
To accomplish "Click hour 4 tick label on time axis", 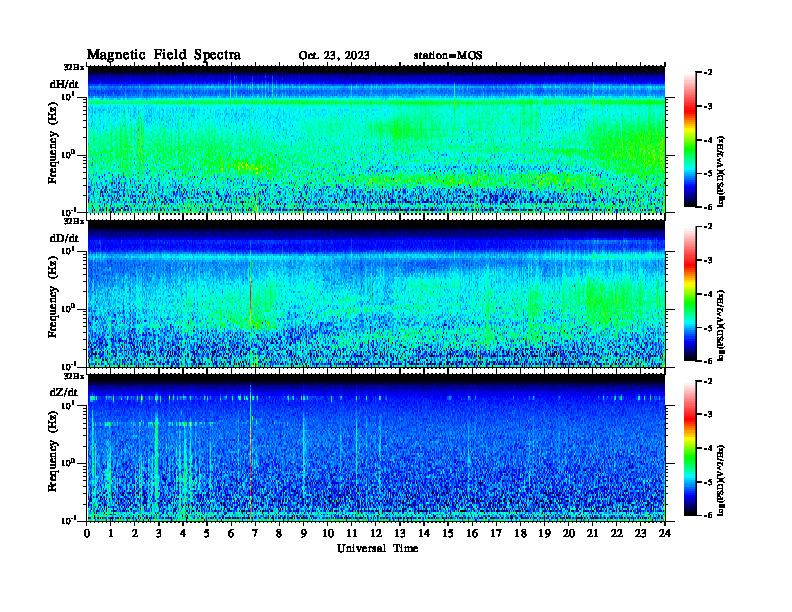I will pyautogui.click(x=183, y=533).
